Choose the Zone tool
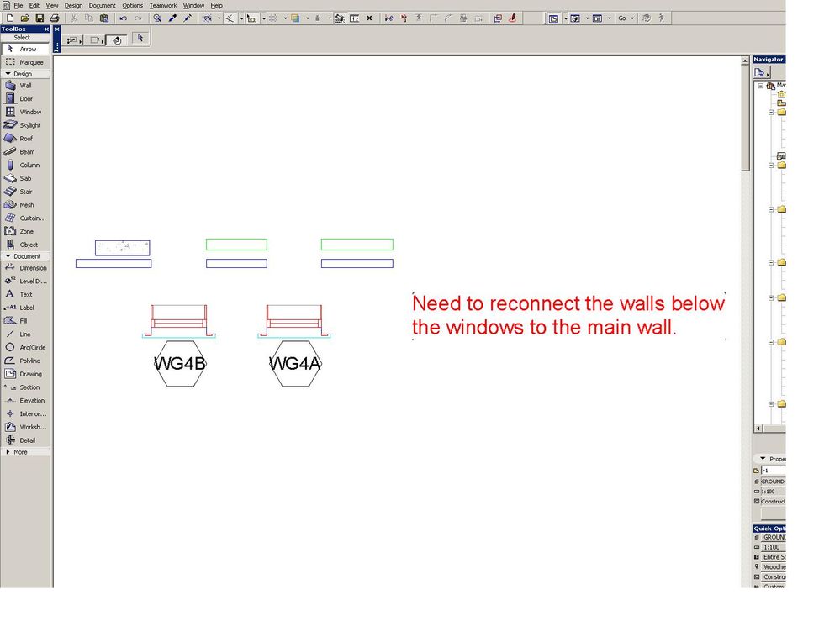 tap(25, 231)
